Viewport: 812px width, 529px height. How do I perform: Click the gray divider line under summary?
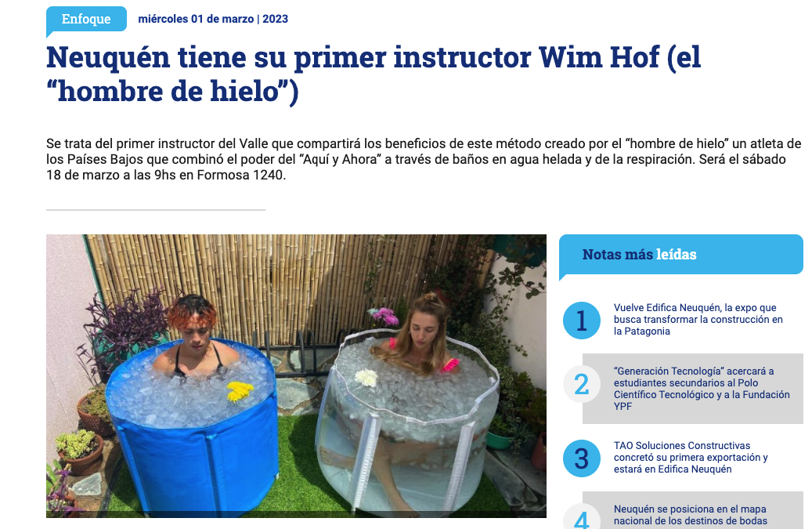tap(156, 210)
